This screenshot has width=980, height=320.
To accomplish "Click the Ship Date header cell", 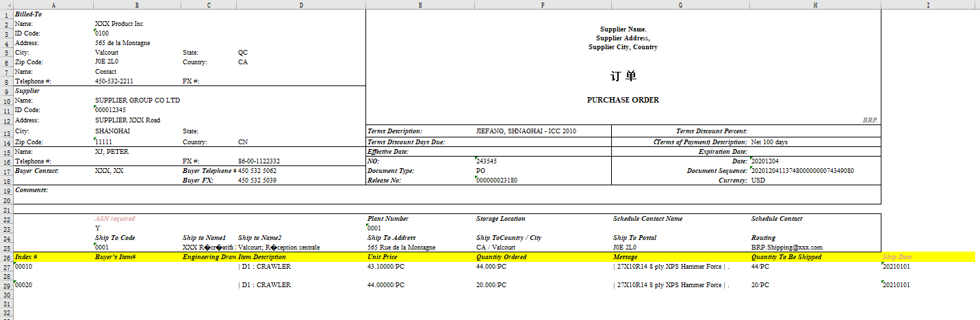I will (x=897, y=257).
